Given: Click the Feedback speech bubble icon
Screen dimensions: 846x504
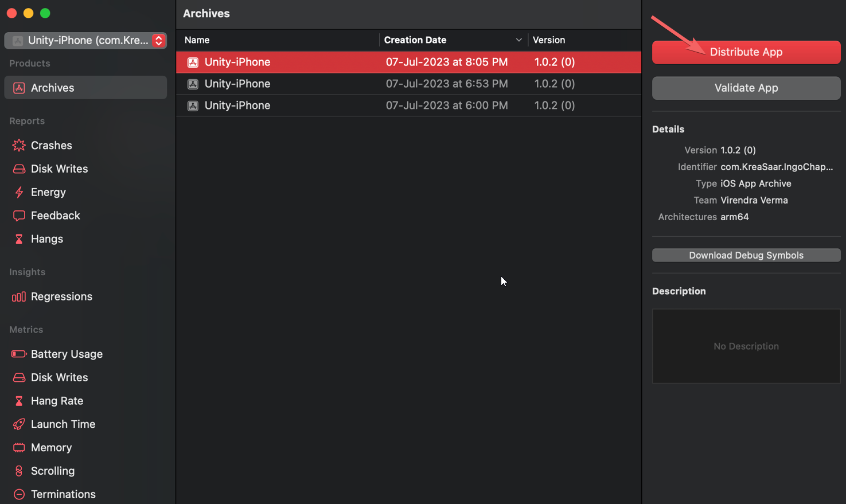Looking at the screenshot, I should pos(19,216).
